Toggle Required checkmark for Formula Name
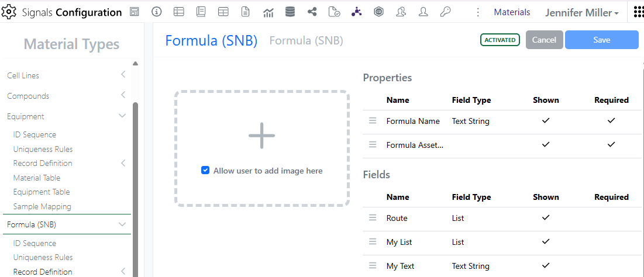Image resolution: width=644 pixels, height=277 pixels. pyautogui.click(x=611, y=120)
